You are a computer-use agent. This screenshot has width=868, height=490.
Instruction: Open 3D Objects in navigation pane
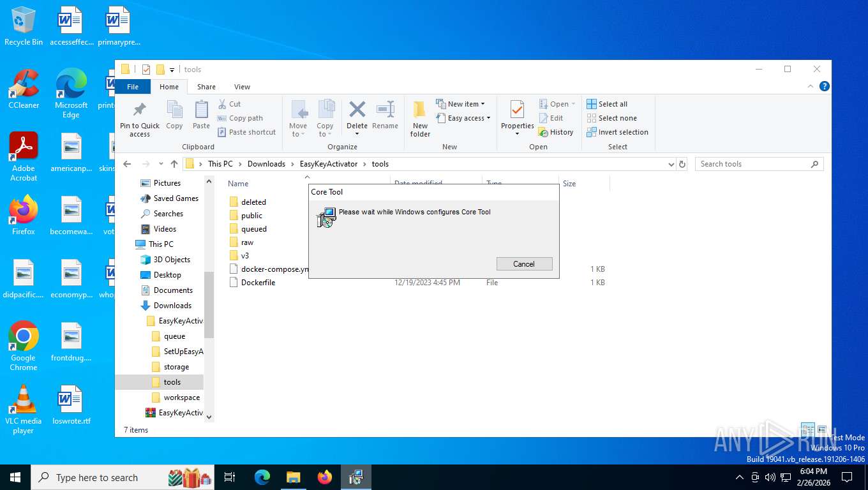coord(172,260)
